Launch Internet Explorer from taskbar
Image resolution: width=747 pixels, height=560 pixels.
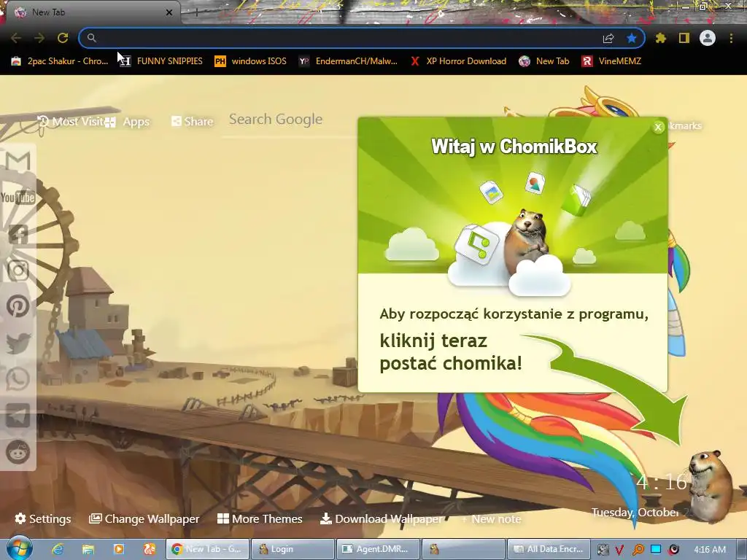58,550
